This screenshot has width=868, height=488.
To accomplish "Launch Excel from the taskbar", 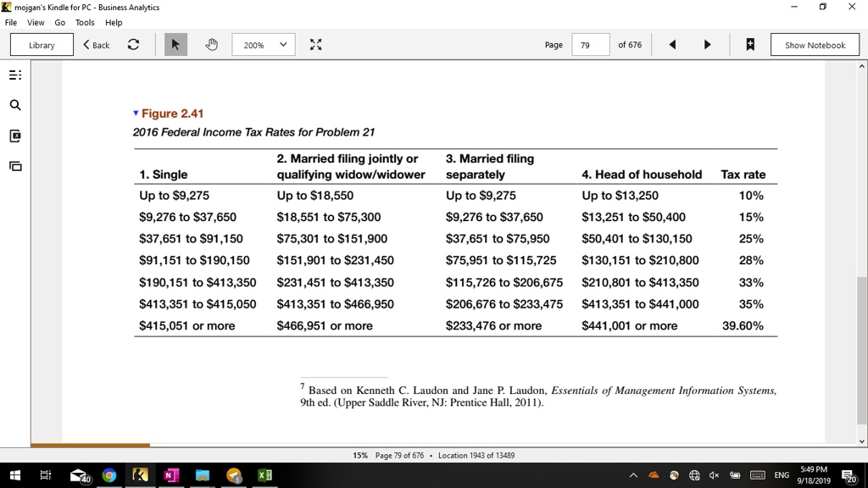I will [x=264, y=475].
